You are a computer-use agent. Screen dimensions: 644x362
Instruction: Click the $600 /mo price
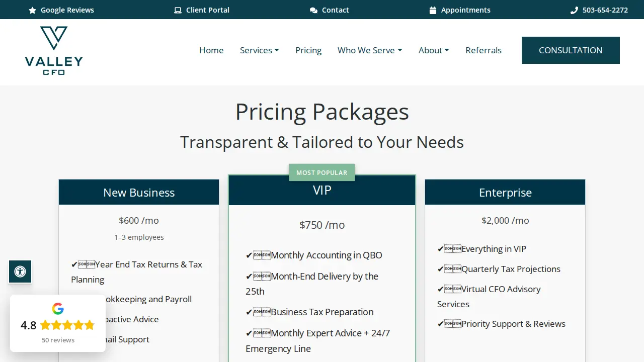[x=139, y=220]
